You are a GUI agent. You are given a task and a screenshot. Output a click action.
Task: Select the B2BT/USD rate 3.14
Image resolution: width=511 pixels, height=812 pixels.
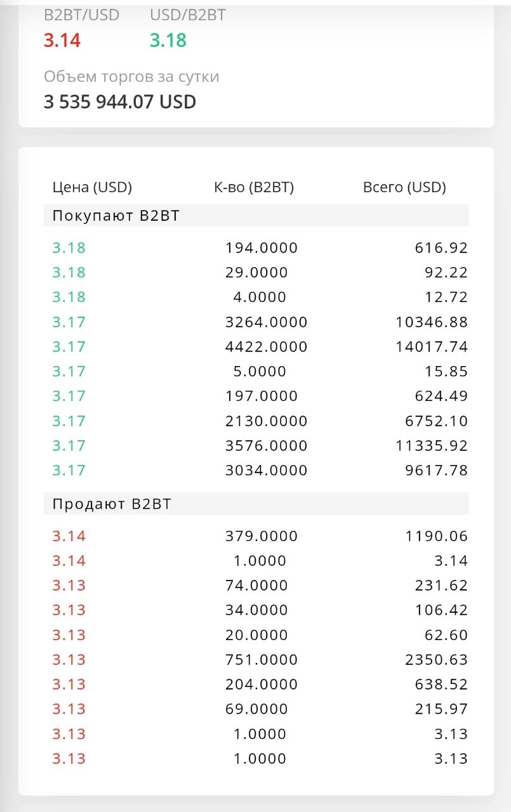tap(62, 41)
